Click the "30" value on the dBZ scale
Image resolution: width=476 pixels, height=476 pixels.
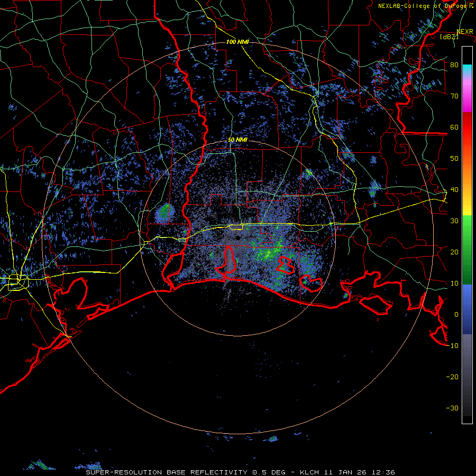click(454, 221)
